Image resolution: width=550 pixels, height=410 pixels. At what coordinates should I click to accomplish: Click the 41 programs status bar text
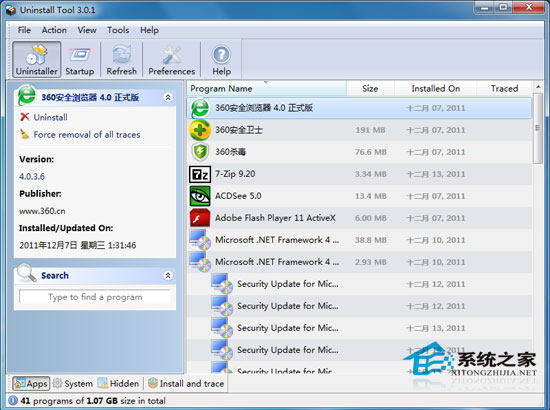(93, 401)
